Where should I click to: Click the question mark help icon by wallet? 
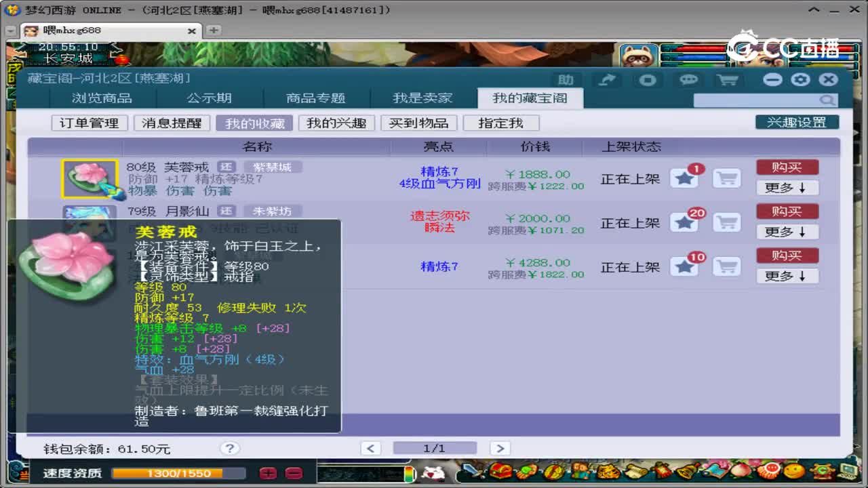tap(230, 448)
